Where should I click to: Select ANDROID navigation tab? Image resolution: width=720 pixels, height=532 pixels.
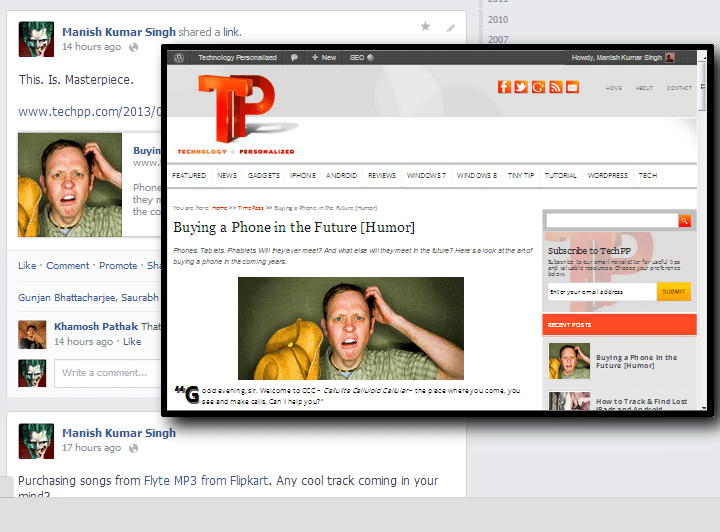(341, 175)
